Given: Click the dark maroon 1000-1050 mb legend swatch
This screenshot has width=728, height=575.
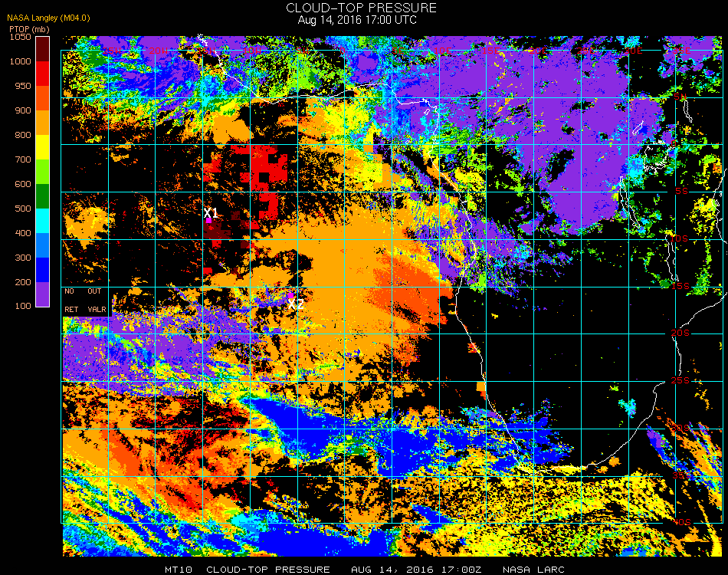Looking at the screenshot, I should 42,49.
